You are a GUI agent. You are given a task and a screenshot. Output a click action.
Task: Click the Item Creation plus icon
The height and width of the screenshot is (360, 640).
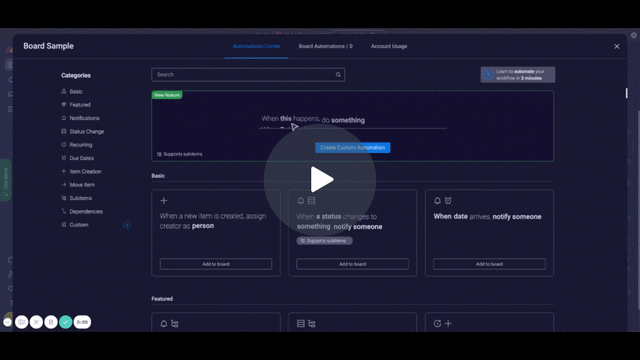pyautogui.click(x=64, y=171)
